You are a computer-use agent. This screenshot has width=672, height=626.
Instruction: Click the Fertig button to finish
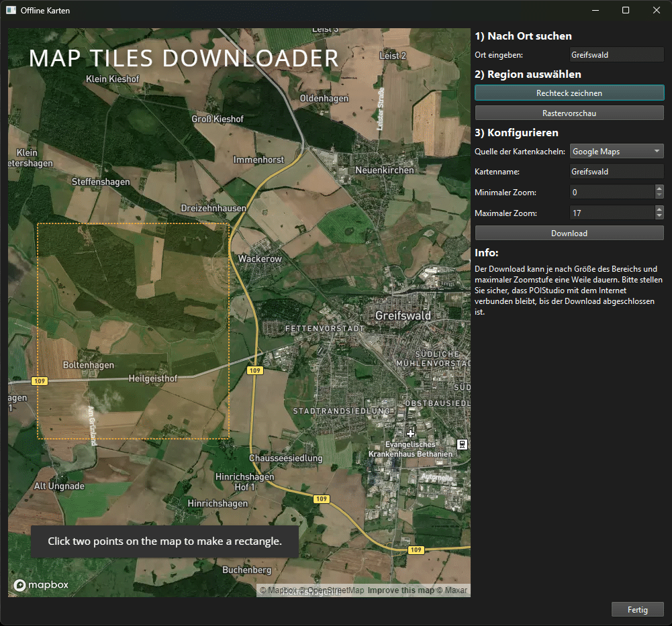637,610
